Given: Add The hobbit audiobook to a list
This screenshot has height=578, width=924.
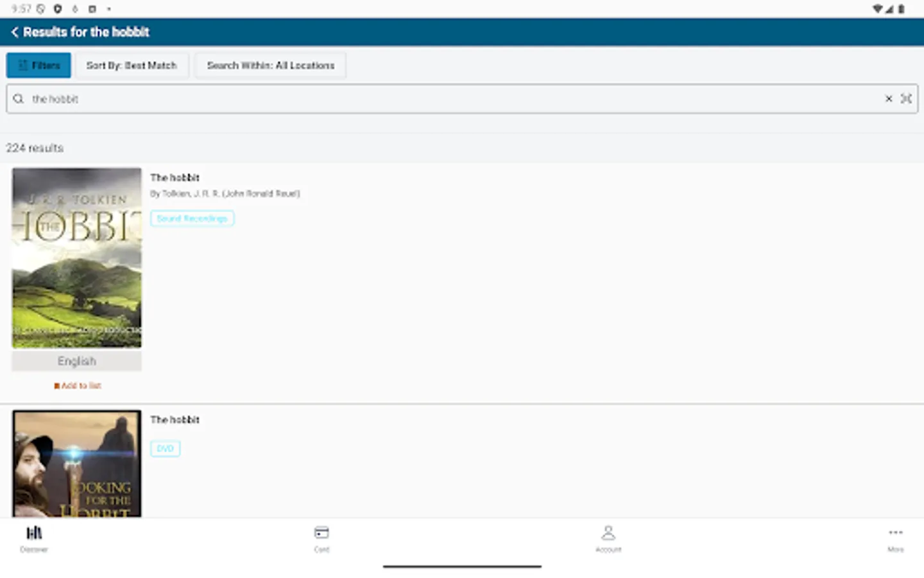Looking at the screenshot, I should point(77,385).
